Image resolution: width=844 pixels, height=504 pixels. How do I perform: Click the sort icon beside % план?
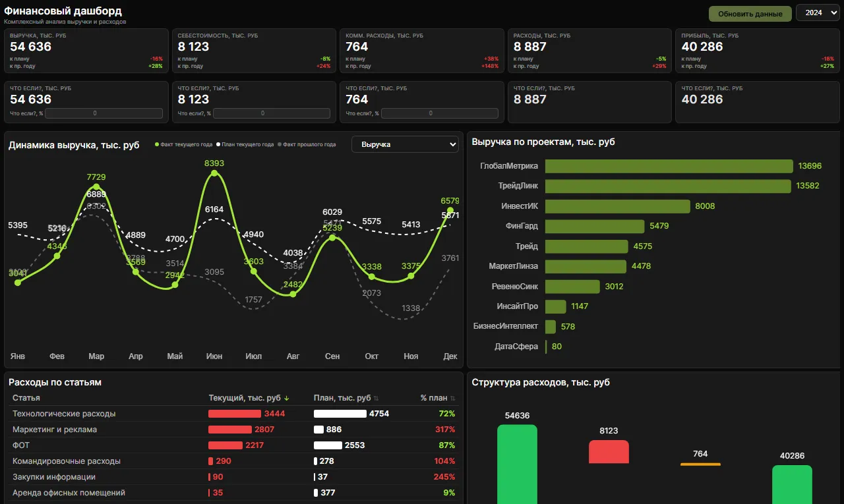(452, 398)
